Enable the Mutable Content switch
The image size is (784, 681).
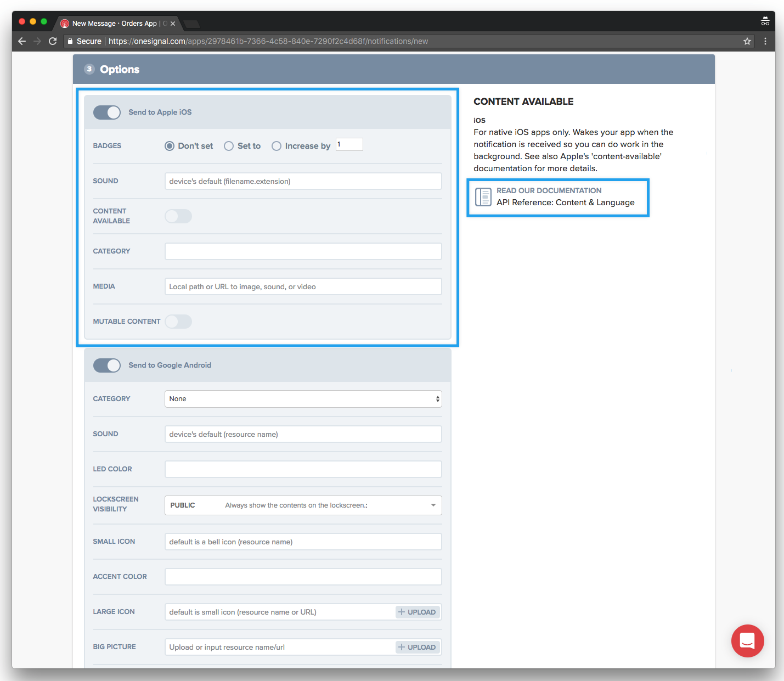click(178, 322)
